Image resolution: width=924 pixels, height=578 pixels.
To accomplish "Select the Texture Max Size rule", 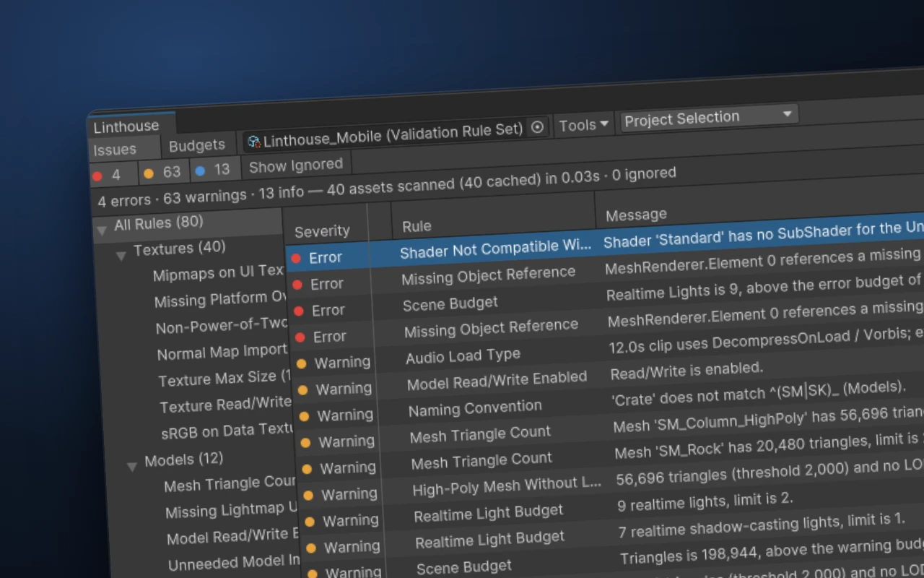I will [225, 378].
